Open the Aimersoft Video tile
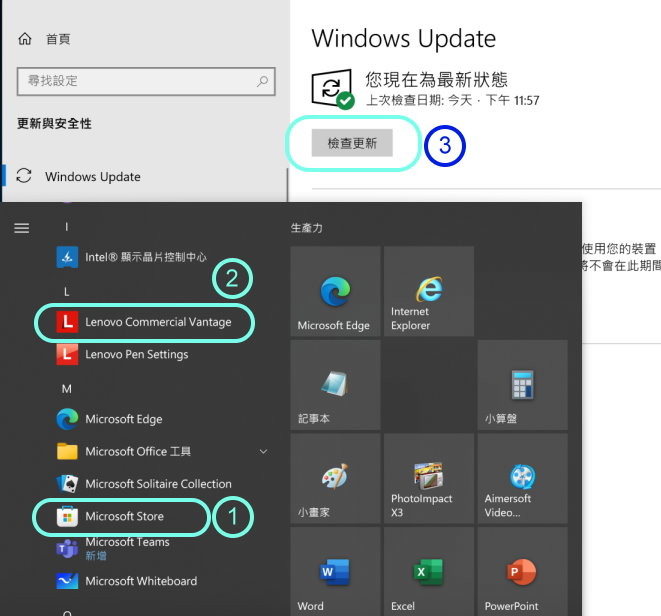This screenshot has width=661, height=616. point(522,479)
